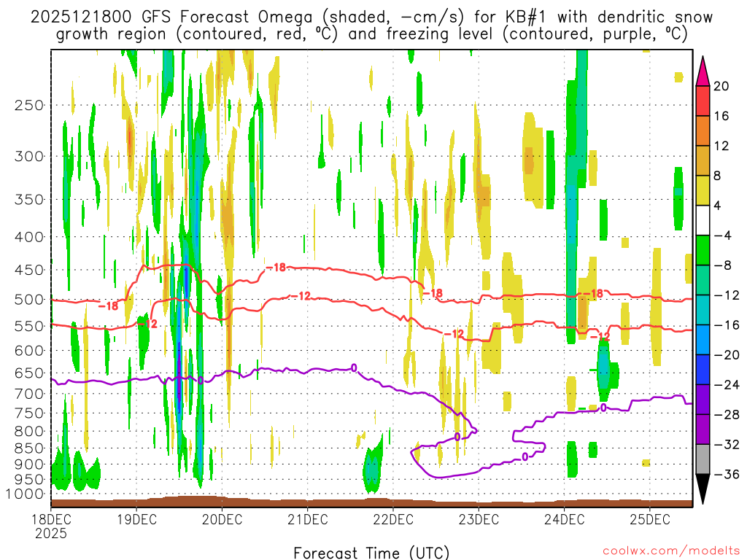The image size is (747, 560).
Task: Click the 350 pressure level label
Action: pyautogui.click(x=29, y=200)
